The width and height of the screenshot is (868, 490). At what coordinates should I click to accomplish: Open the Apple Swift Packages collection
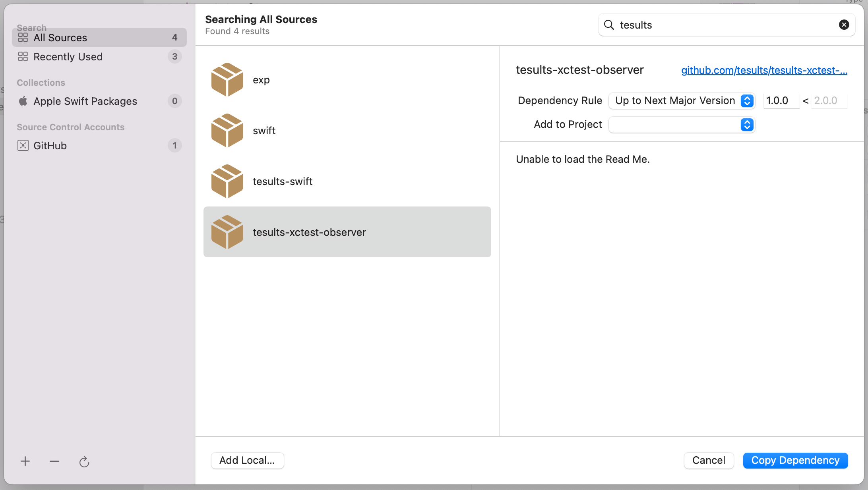coord(99,101)
